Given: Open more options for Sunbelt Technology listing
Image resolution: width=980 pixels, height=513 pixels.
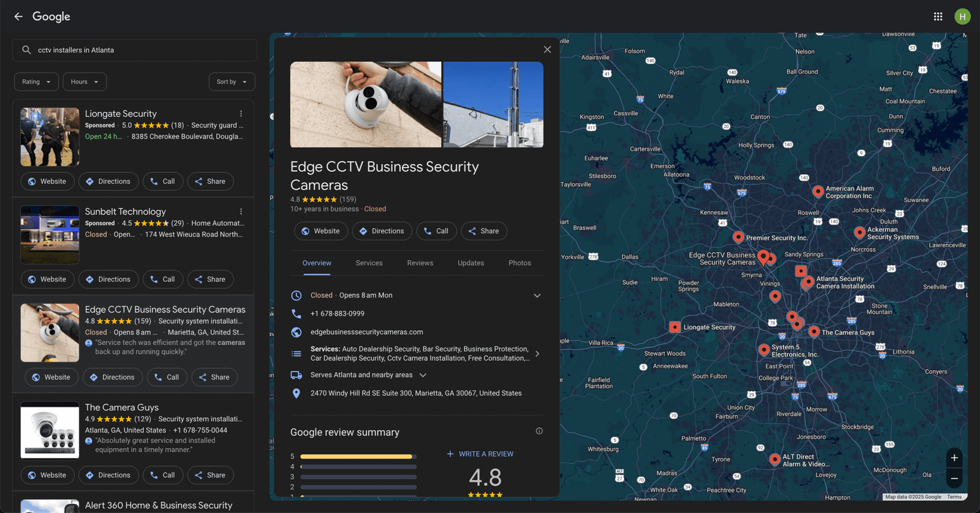Looking at the screenshot, I should (x=241, y=212).
